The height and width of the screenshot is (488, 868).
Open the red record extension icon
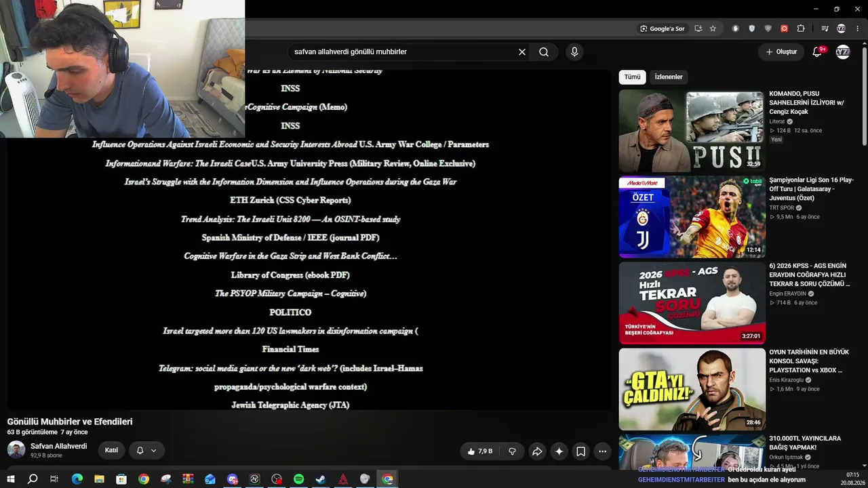pos(785,28)
